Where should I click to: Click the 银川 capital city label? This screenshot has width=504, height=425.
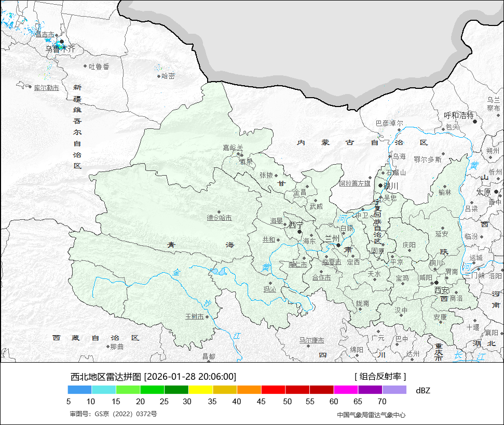(x=391, y=186)
